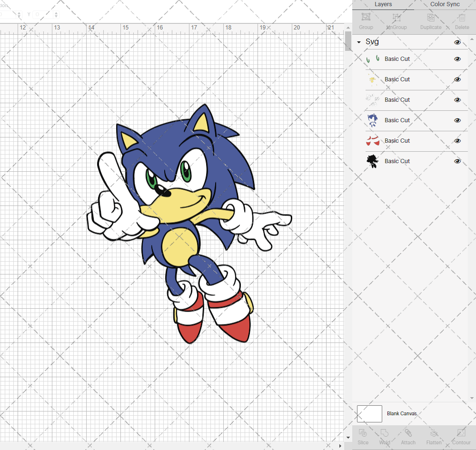The image size is (476, 450).
Task: Select the Slice tool at the bottom
Action: 363,436
